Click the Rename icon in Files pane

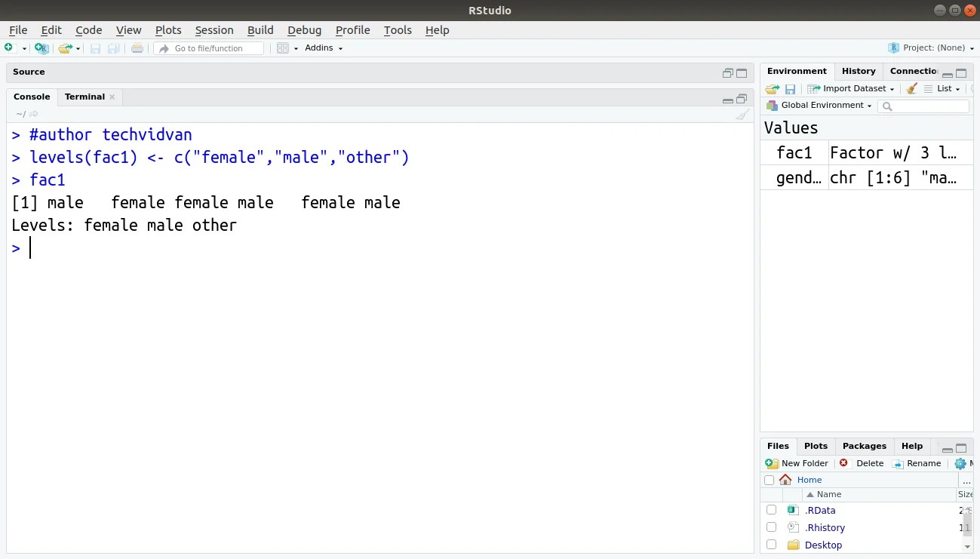898,464
